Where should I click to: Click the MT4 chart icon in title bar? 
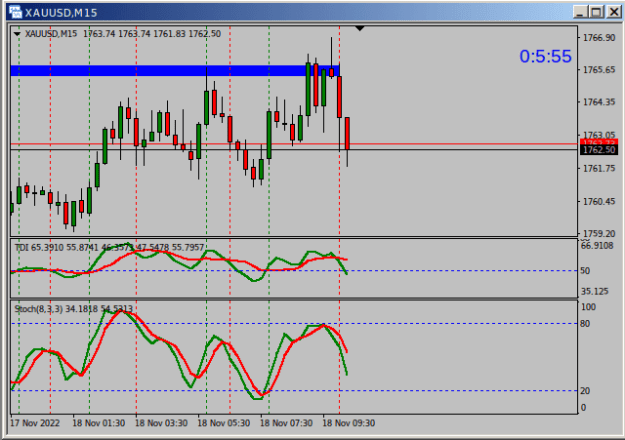coord(15,12)
